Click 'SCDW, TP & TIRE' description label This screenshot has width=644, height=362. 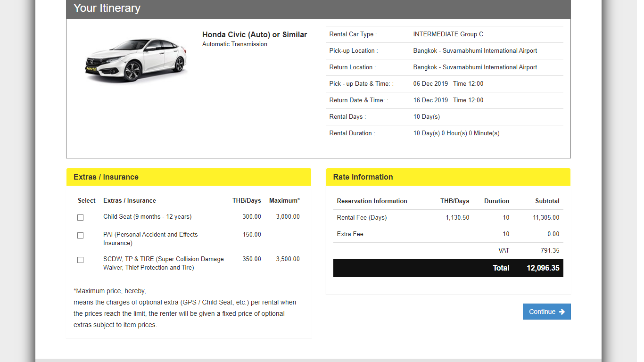(164, 263)
